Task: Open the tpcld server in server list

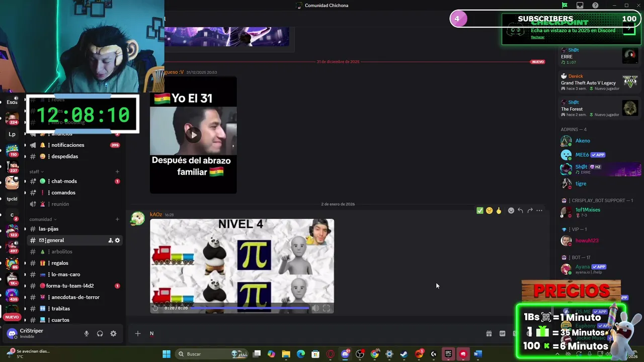Action: tap(12, 199)
